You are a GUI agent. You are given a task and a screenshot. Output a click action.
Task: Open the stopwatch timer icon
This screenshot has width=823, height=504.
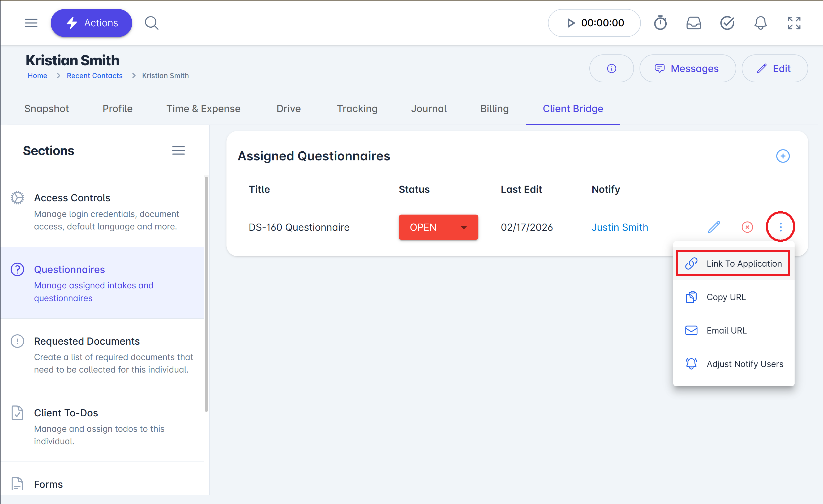660,23
